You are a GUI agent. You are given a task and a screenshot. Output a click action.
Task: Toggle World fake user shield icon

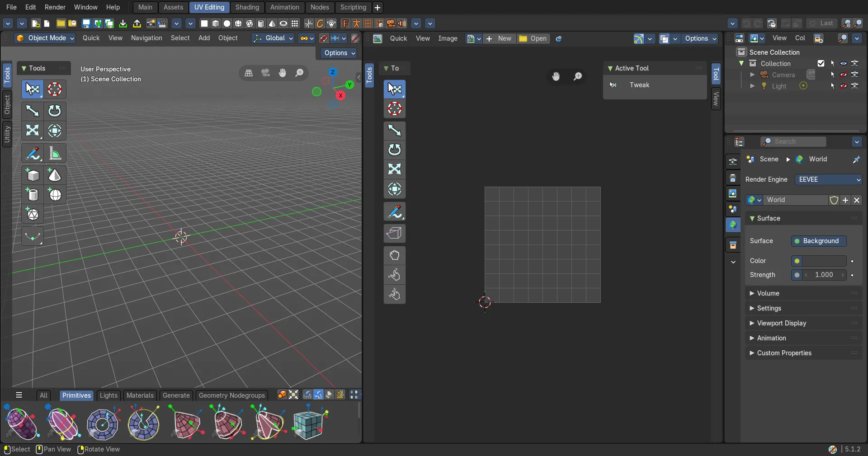834,200
